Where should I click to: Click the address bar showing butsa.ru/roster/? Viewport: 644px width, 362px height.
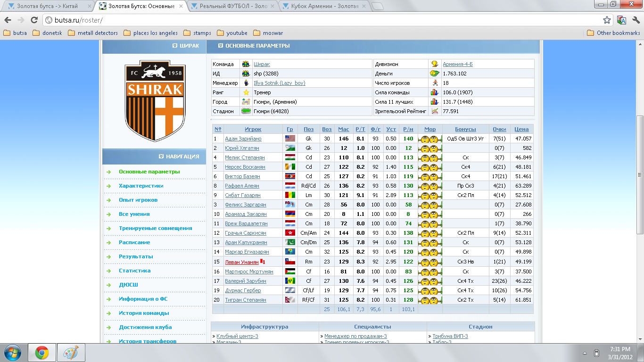[x=321, y=20]
